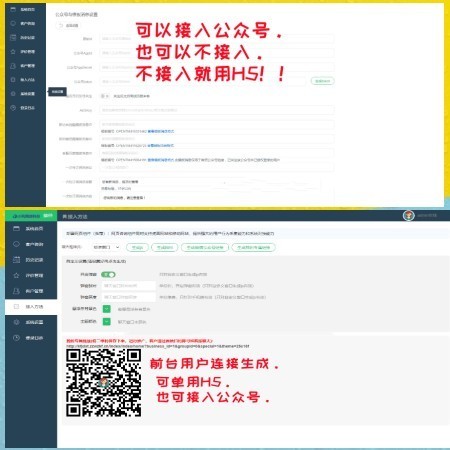Click chat bubble icon in lower panel sidebar
Screen dimensions: 450x450
pos(16,244)
